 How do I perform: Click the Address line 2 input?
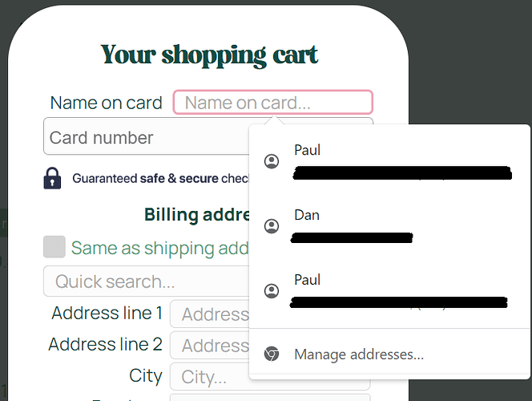[210, 345]
